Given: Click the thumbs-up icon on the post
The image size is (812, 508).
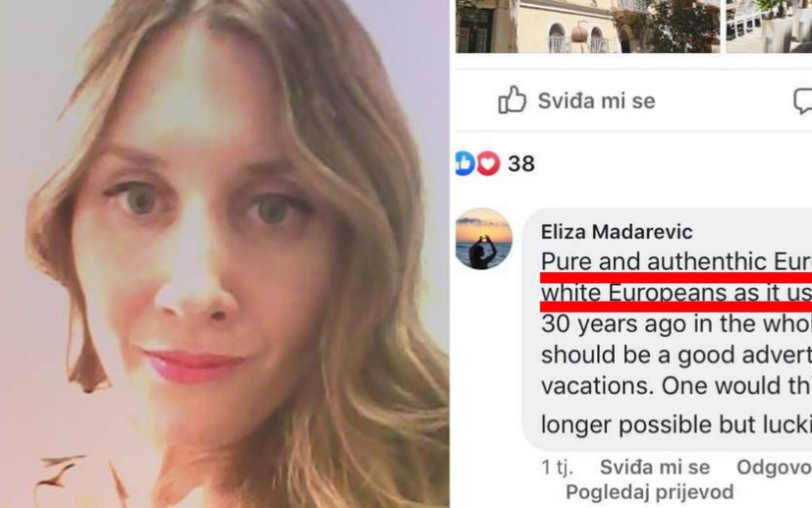Looking at the screenshot, I should click(x=512, y=99).
